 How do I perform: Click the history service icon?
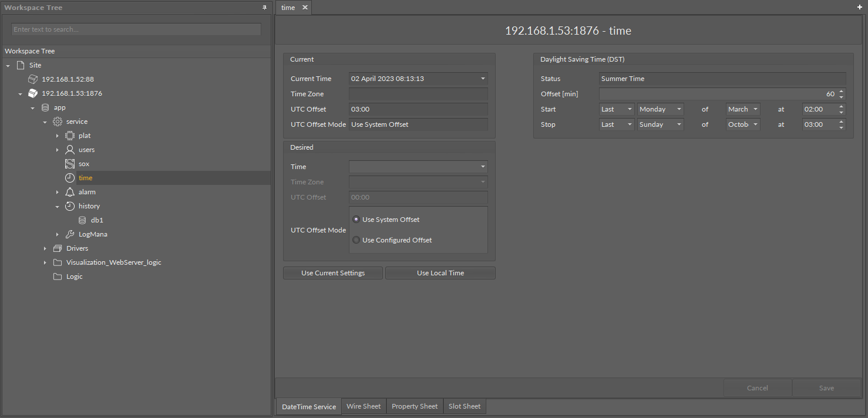pyautogui.click(x=69, y=206)
